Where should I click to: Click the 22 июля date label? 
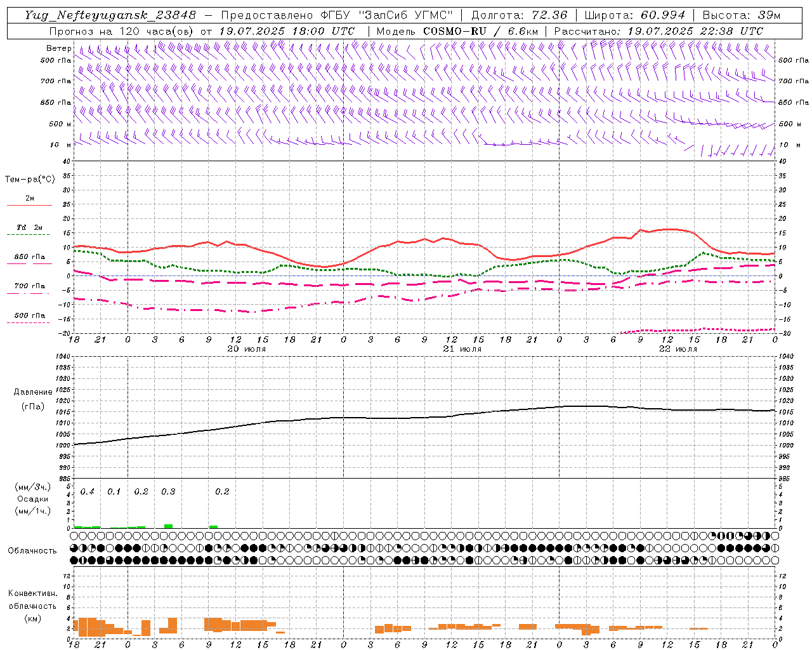click(x=678, y=349)
